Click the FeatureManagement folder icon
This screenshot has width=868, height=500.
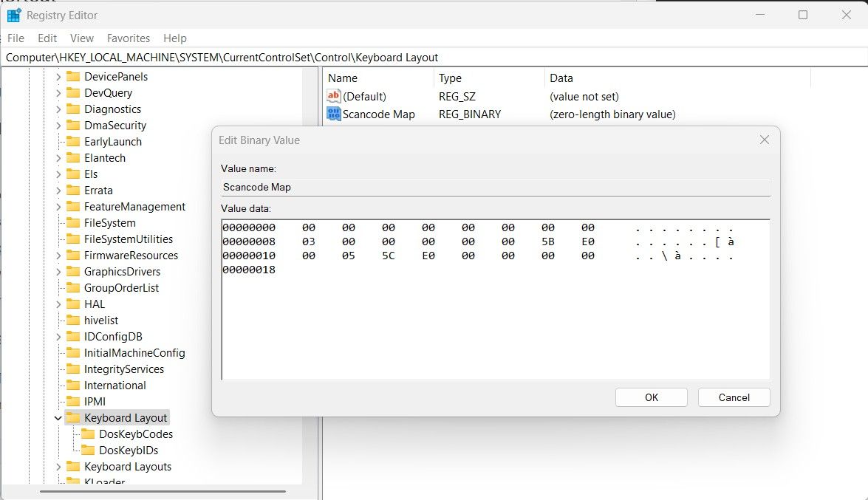73,207
